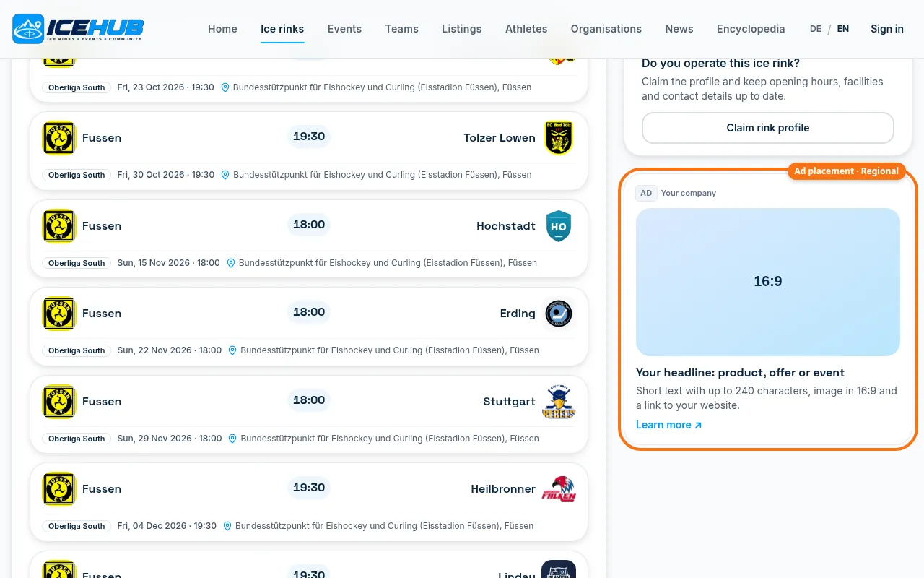This screenshot has height=578, width=924.
Task: Click date Sun, 15 Nov 2026 · 18:00
Action: (169, 263)
